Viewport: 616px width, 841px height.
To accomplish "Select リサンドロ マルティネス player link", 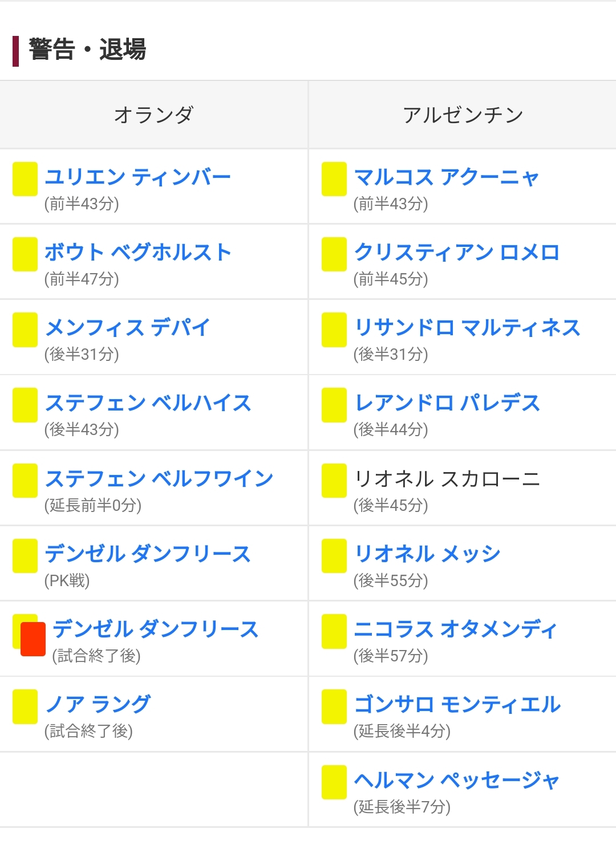I will (467, 327).
